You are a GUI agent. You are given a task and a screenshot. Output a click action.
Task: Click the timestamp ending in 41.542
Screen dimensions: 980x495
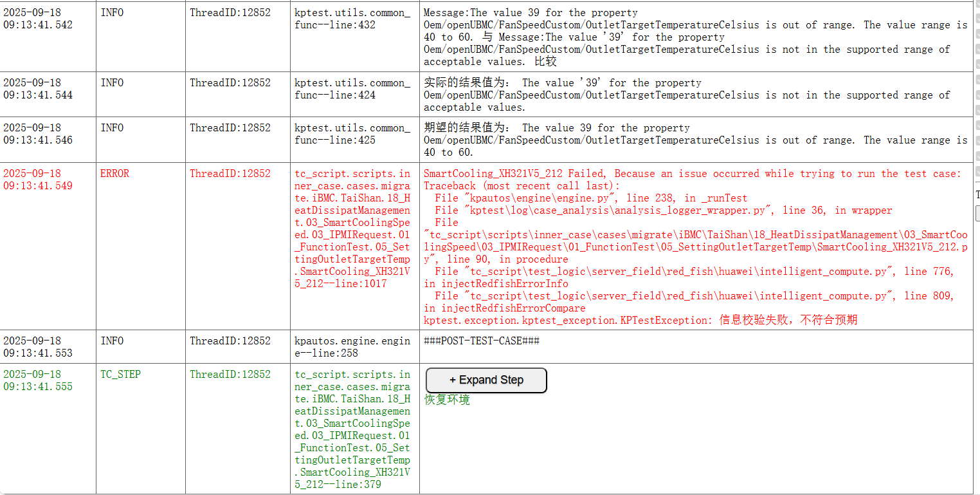[x=38, y=19]
